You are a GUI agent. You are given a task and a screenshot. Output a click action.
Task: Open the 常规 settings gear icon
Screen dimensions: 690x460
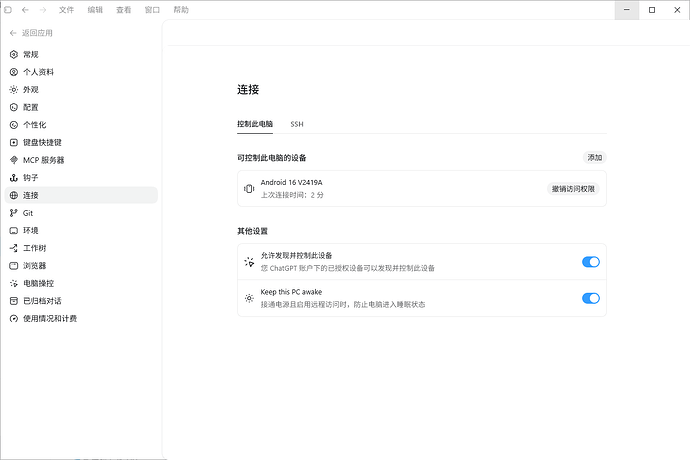click(x=14, y=54)
